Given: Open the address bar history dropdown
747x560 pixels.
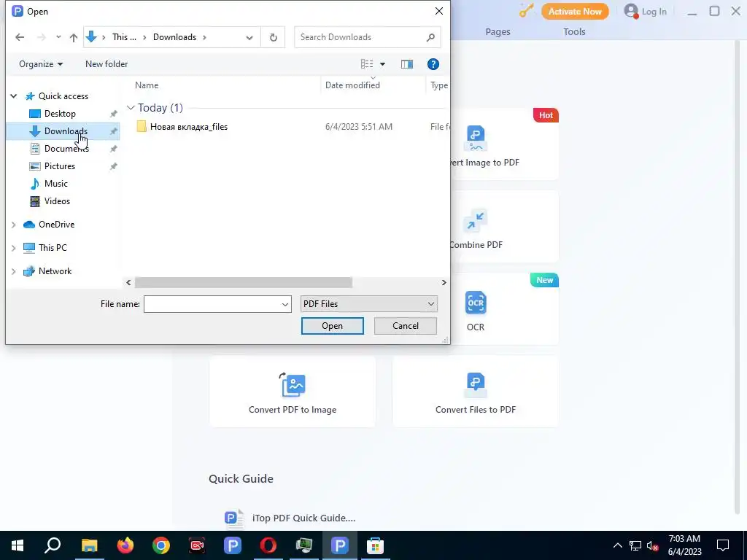Looking at the screenshot, I should [249, 38].
